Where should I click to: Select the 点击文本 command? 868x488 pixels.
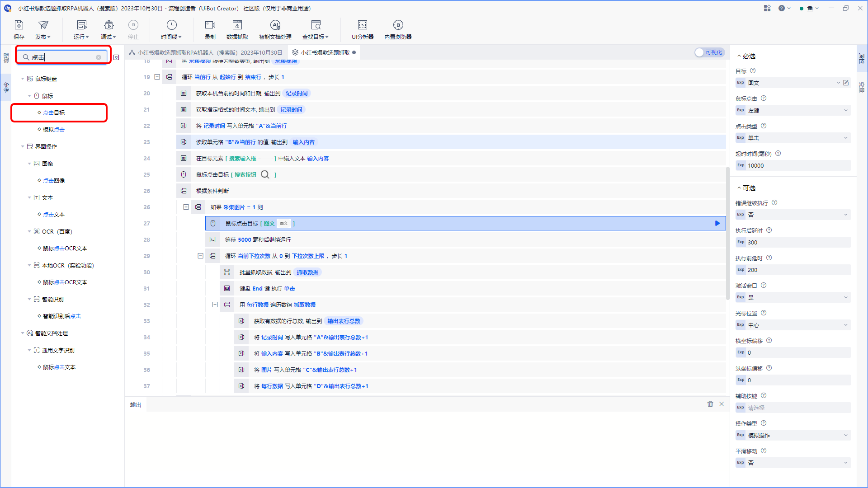(54, 214)
